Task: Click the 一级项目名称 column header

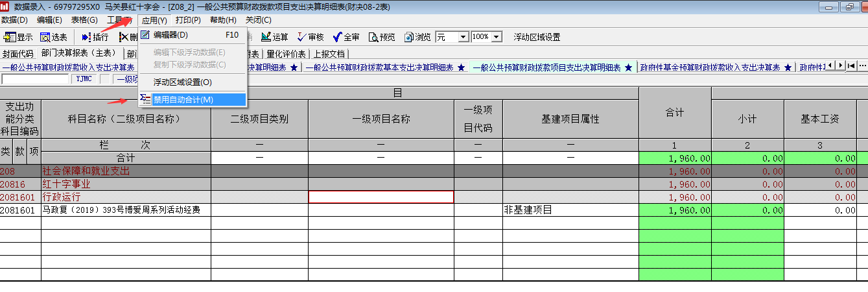Action: [x=381, y=119]
